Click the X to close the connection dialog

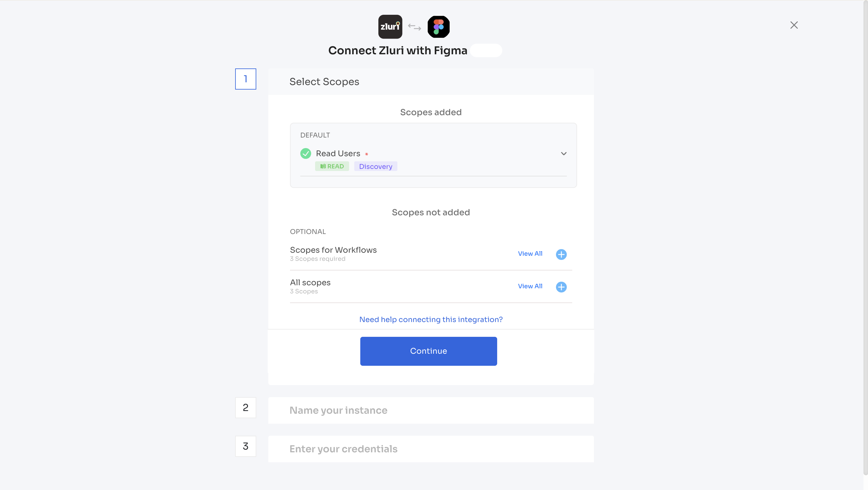794,25
